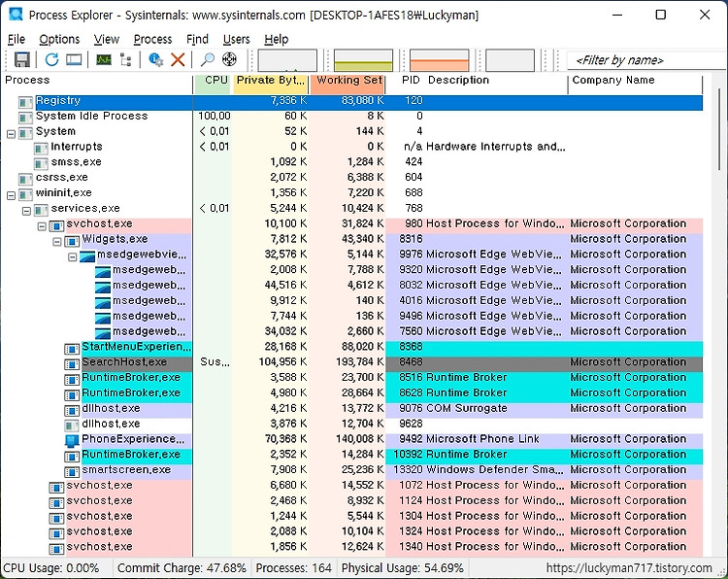The width and height of the screenshot is (728, 579).
Task: Open the Process menu
Action: coord(152,40)
